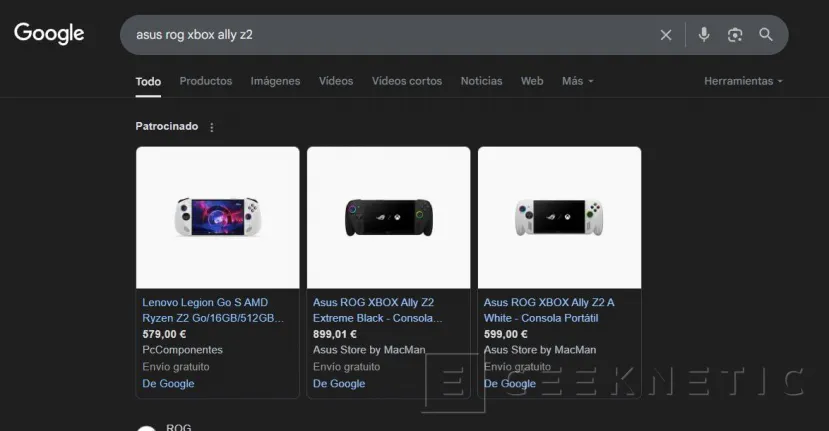Clear the search query with X icon

coord(666,35)
